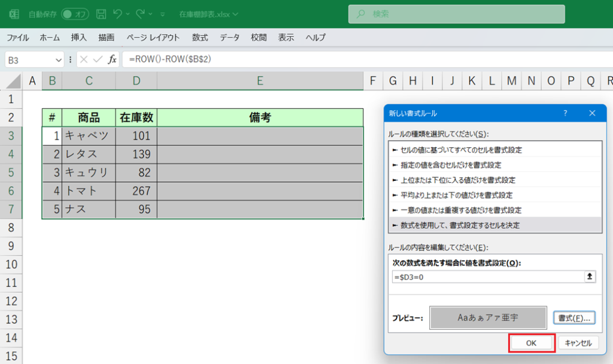Click the cell containing ナス
Viewport: 613px width, 364px height.
[x=89, y=209]
